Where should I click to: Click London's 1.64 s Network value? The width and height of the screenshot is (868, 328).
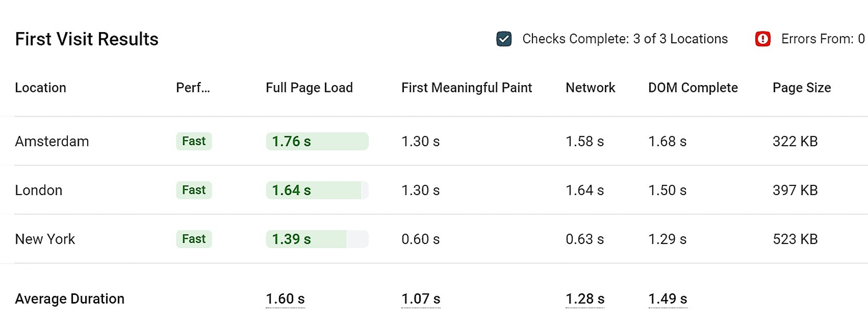(x=585, y=190)
